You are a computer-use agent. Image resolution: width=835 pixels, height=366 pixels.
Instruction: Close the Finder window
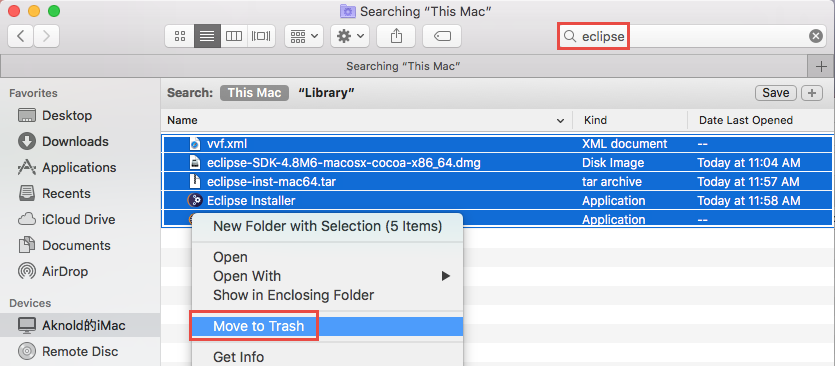click(14, 11)
